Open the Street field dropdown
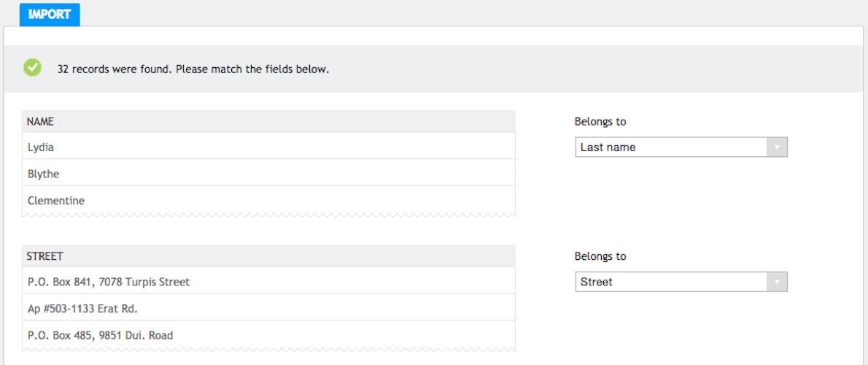 671,282
